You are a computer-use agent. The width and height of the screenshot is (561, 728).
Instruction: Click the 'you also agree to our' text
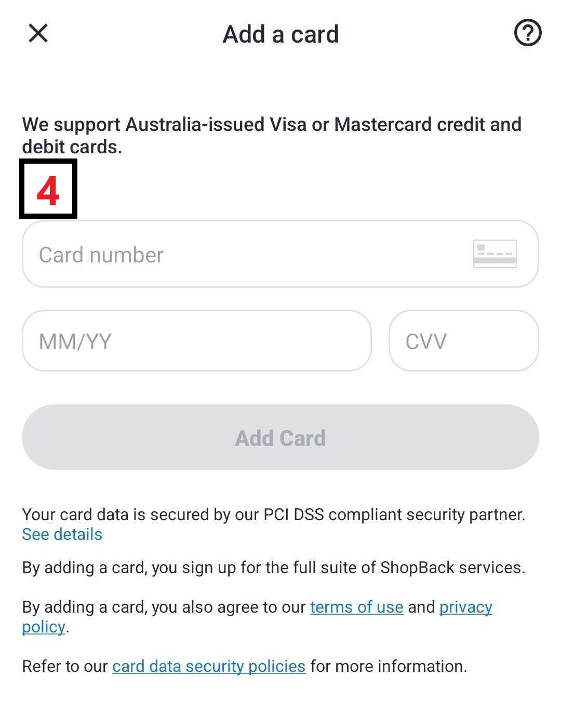229,607
